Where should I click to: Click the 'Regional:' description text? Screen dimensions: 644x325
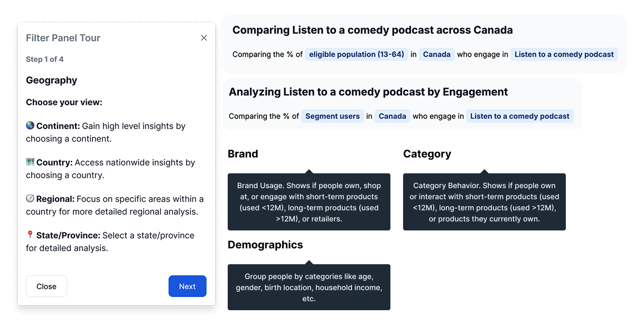tap(115, 205)
